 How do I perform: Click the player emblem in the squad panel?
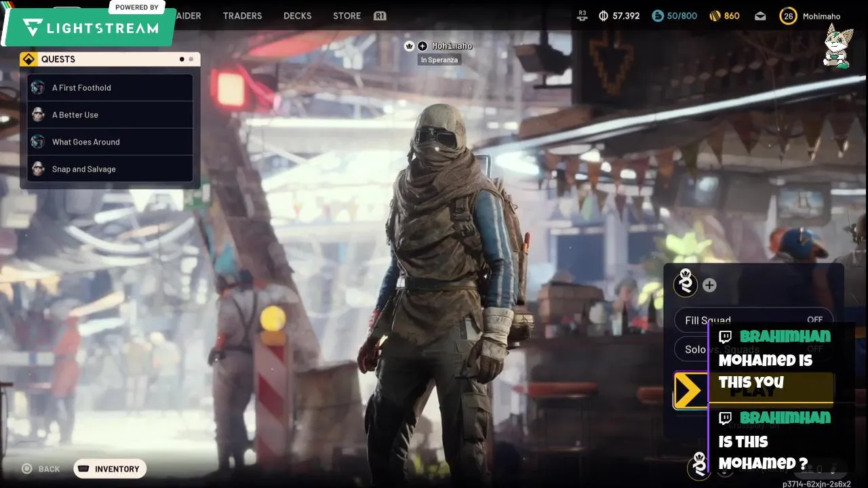pyautogui.click(x=686, y=283)
